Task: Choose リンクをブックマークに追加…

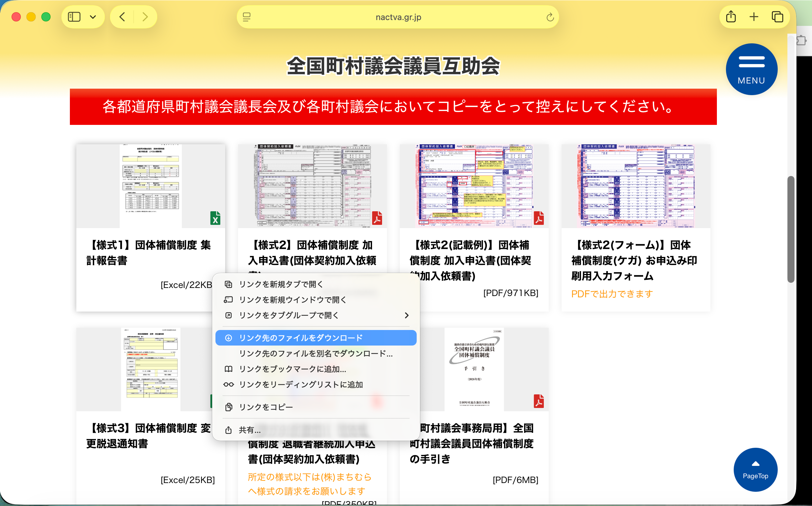Action: tap(316, 369)
